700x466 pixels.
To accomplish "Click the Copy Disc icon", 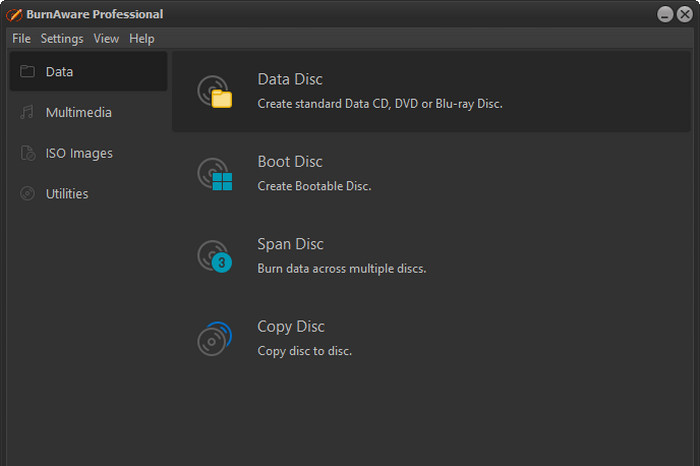I will [x=215, y=339].
